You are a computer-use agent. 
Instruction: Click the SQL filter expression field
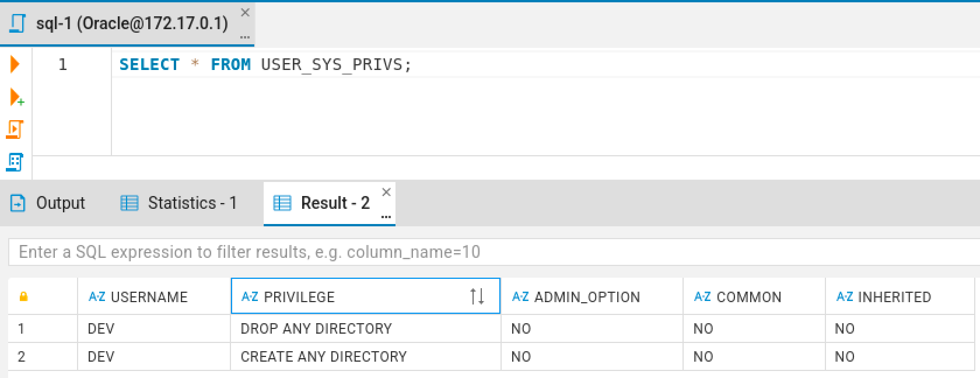[490, 252]
